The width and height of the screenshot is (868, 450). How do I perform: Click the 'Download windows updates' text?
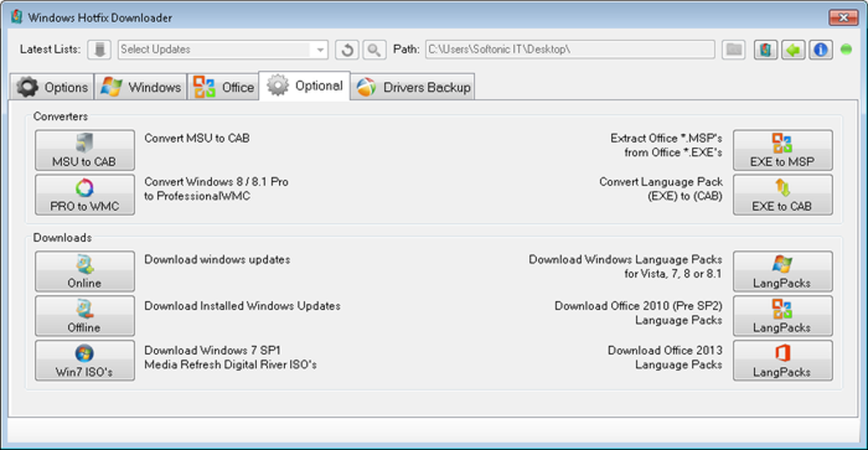click(217, 259)
